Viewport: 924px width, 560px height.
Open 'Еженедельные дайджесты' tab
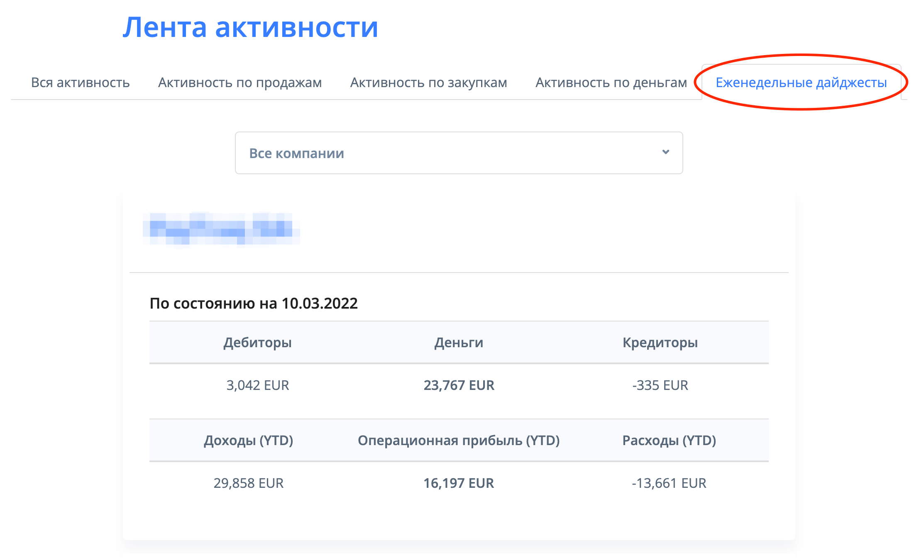point(801,83)
